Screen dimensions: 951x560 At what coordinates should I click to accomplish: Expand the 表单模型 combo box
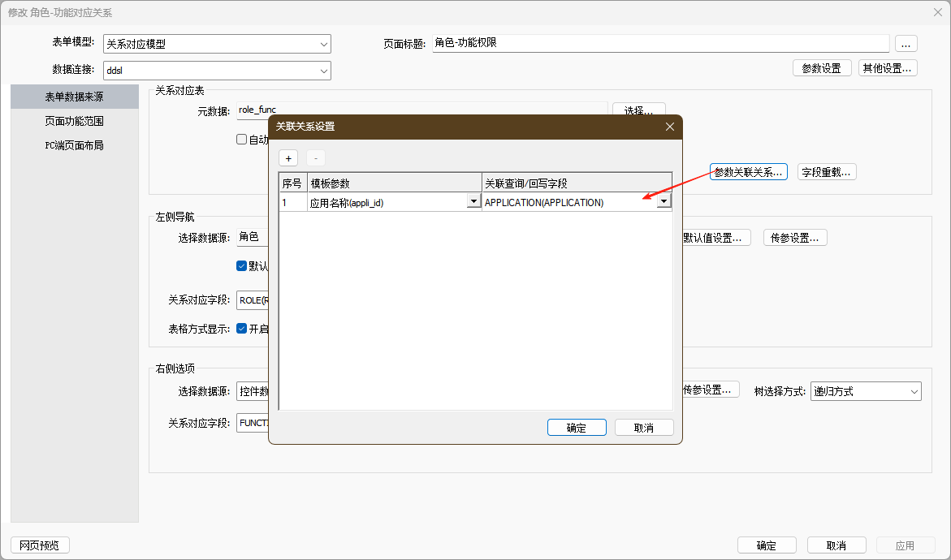(324, 45)
